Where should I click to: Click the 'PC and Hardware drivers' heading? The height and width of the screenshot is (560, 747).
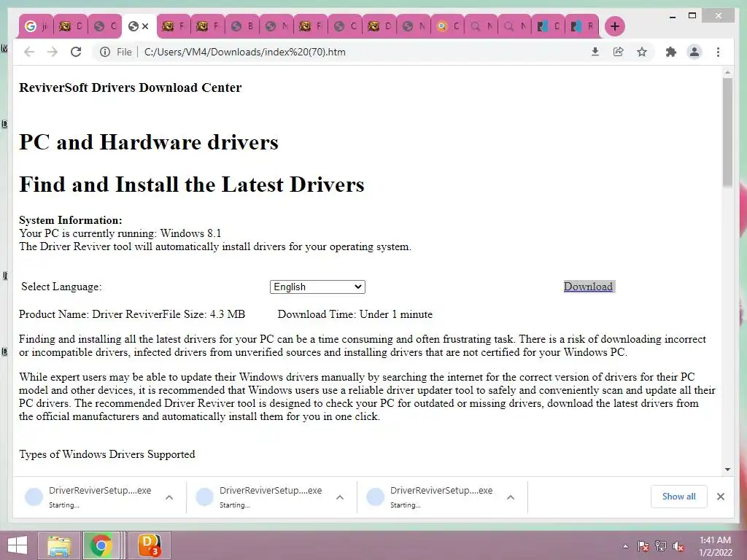tap(149, 142)
